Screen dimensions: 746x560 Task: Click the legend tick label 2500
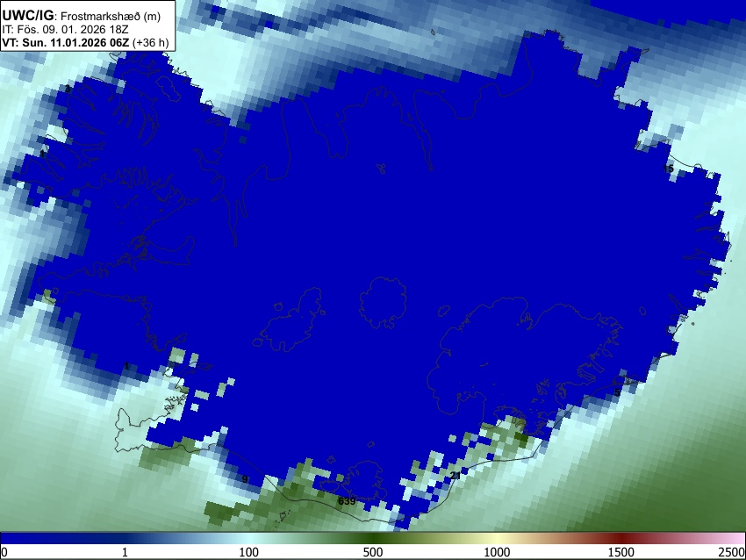click(732, 552)
